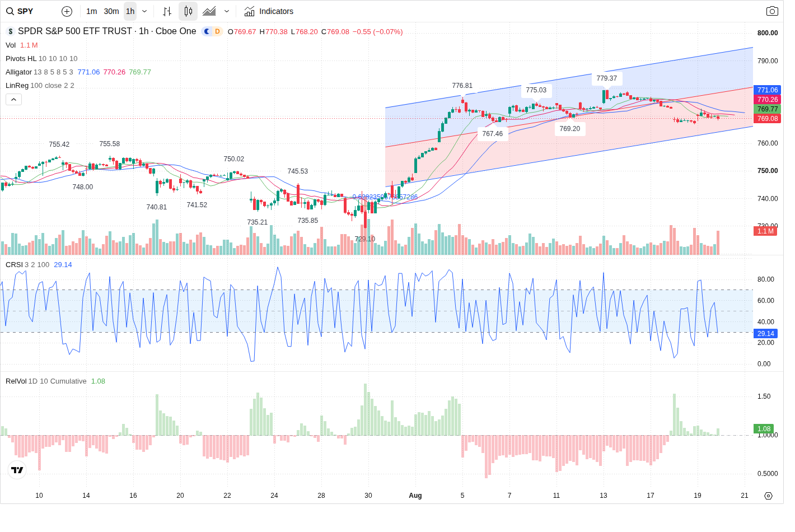Select the area chart style icon
795x532 pixels.
pyautogui.click(x=209, y=11)
